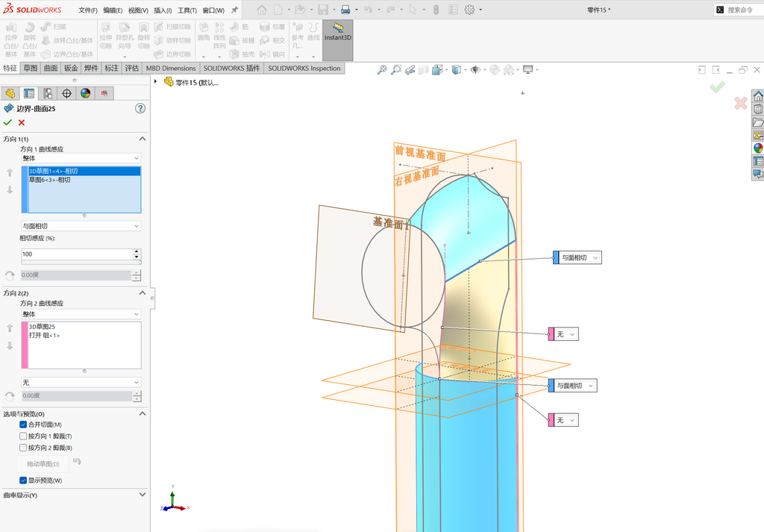
Task: Open the FeatureManager design tree tab icon
Action: tap(10, 93)
